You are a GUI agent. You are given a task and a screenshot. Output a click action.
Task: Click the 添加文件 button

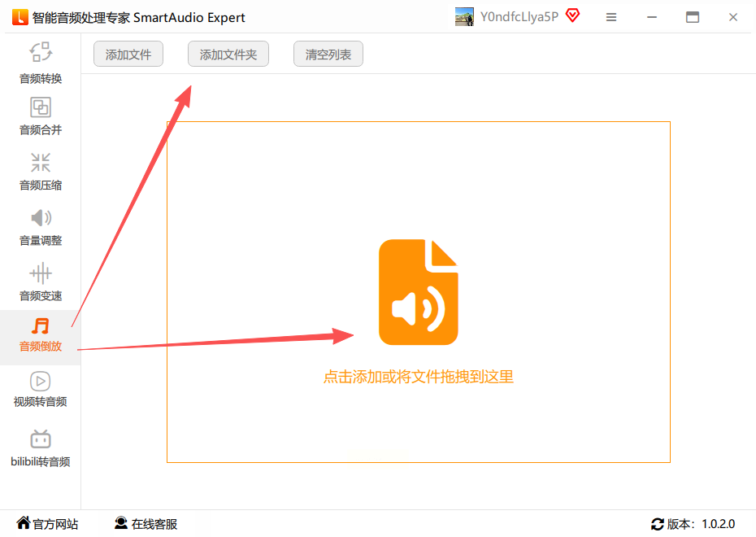click(128, 54)
